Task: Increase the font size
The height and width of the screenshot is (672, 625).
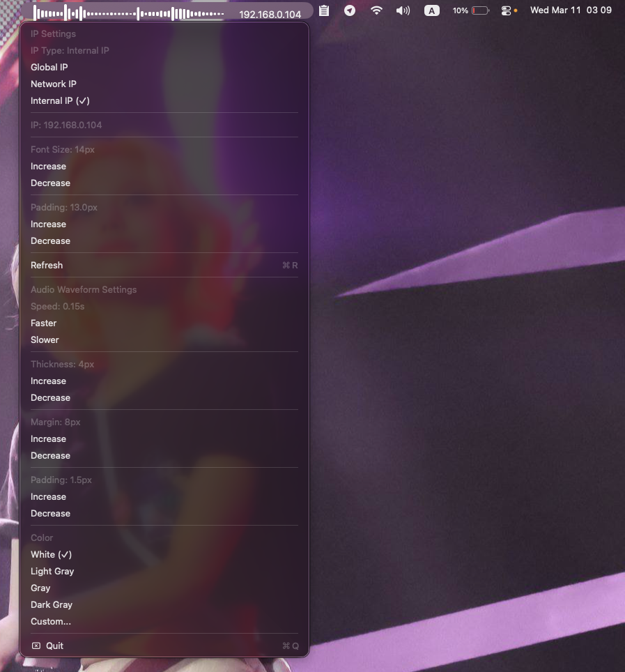Action: click(48, 166)
